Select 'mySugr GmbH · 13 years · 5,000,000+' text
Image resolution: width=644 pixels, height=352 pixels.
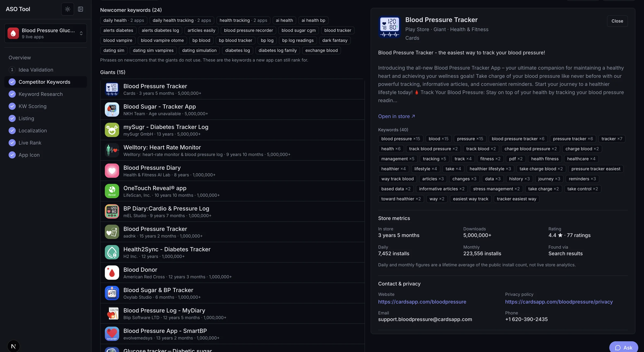162,134
